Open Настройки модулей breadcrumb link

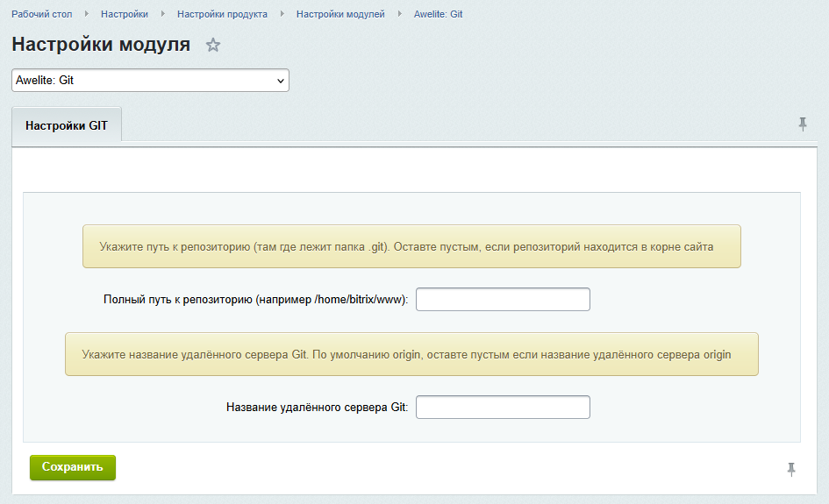(x=340, y=14)
